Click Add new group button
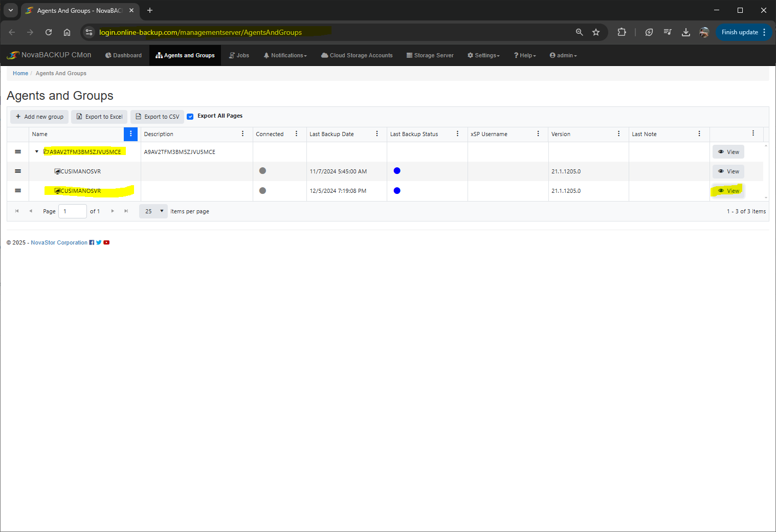The height and width of the screenshot is (532, 776). pos(39,117)
